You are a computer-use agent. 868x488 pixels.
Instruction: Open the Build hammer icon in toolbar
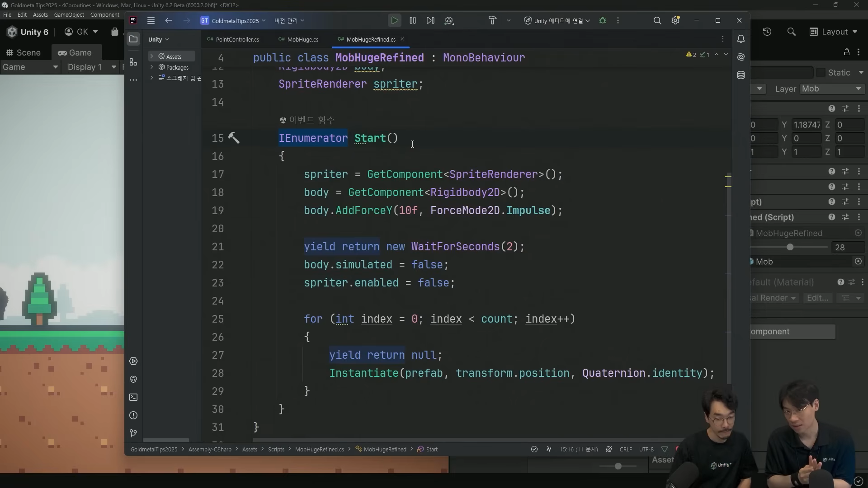click(492, 21)
